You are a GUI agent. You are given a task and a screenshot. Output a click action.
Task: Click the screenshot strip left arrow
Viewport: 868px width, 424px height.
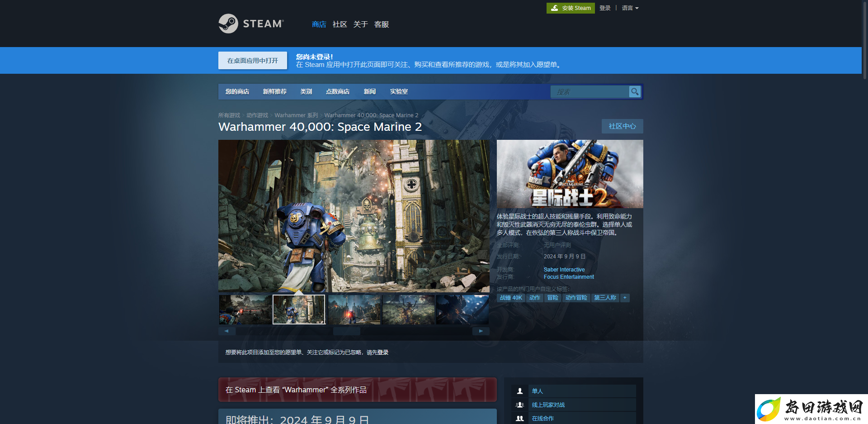(x=227, y=331)
